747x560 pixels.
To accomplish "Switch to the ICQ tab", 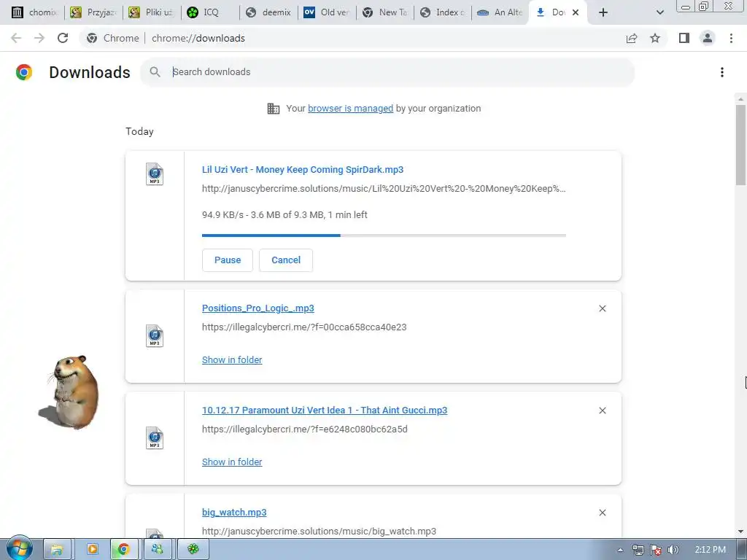I will 211,12.
